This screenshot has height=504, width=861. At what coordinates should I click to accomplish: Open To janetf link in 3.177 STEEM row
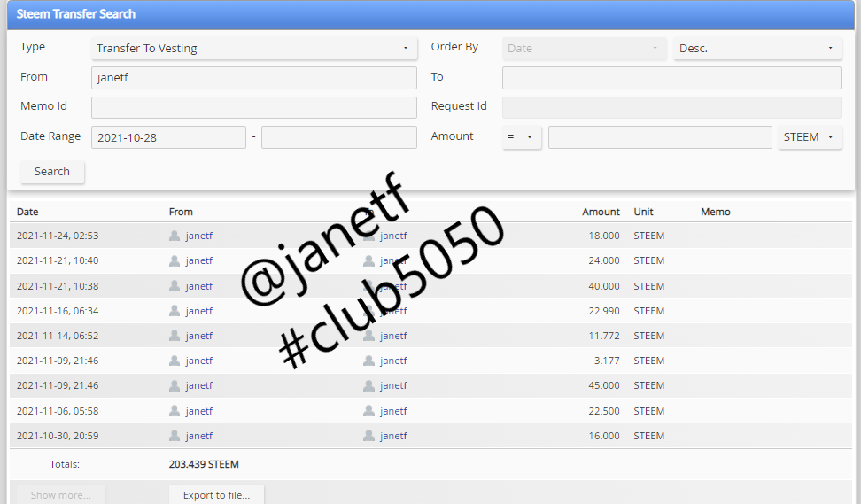click(x=393, y=361)
